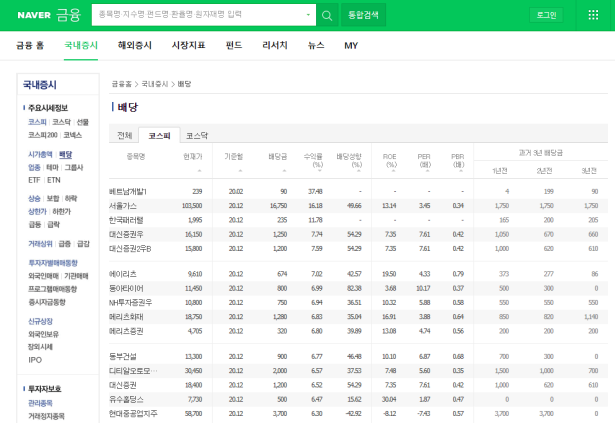Open sidebar 상한가 link
Screen dimensions: 615x423
[37, 212]
